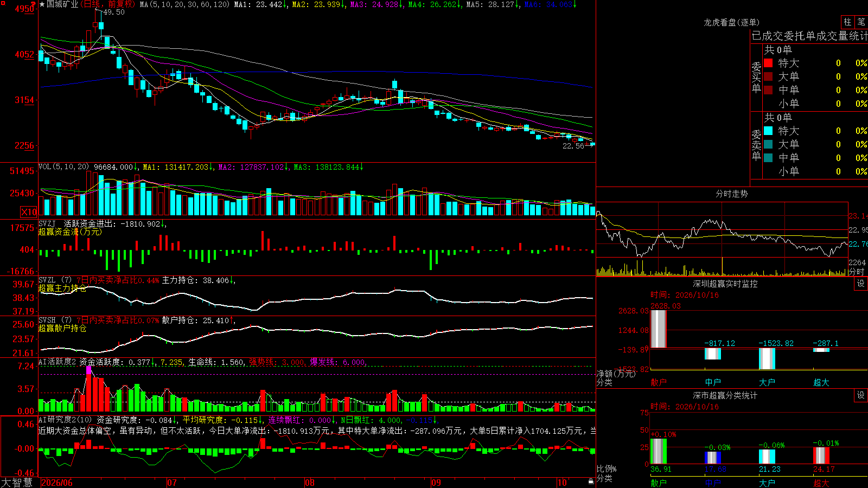
Task: Click the 深圳超赢实时监控 panel title
Action: [x=725, y=284]
